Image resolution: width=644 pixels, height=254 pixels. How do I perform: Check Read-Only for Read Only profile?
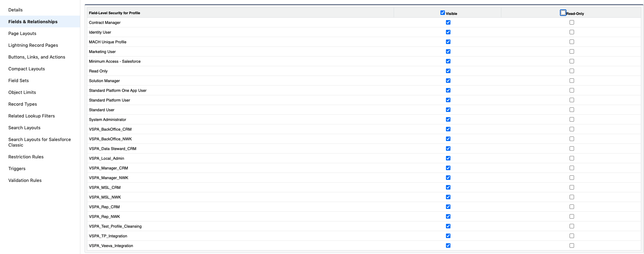tap(572, 71)
